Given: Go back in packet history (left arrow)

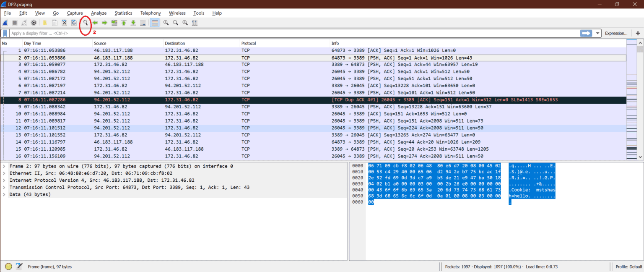Looking at the screenshot, I should point(95,23).
